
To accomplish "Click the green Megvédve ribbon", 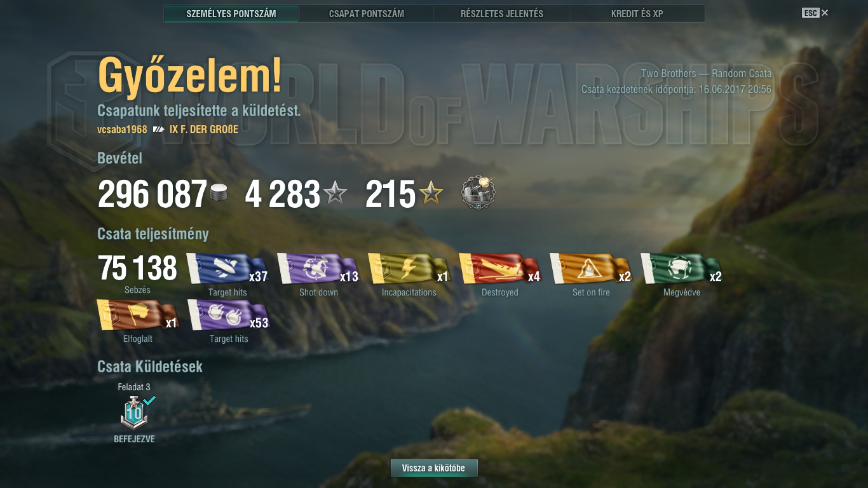I will (x=682, y=268).
